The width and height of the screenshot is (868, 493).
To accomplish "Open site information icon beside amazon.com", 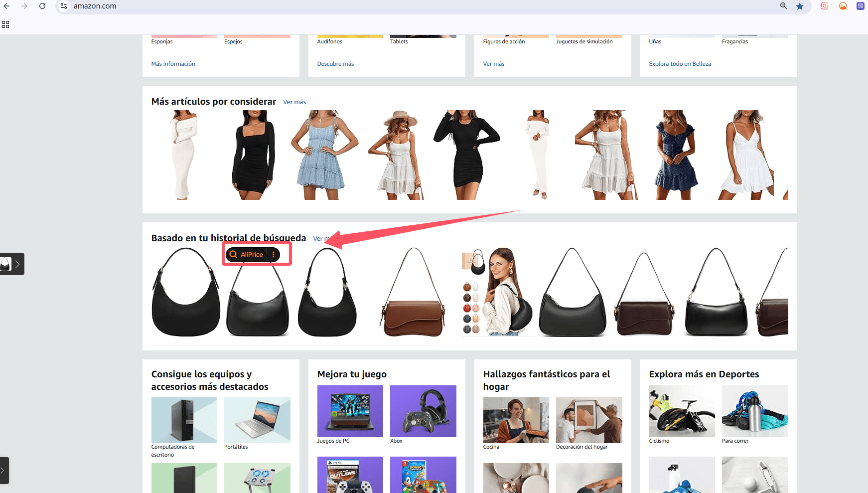I will tap(64, 6).
